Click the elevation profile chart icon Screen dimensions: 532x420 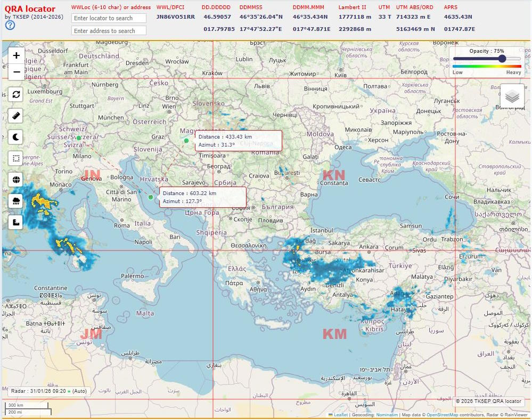pyautogui.click(x=17, y=222)
